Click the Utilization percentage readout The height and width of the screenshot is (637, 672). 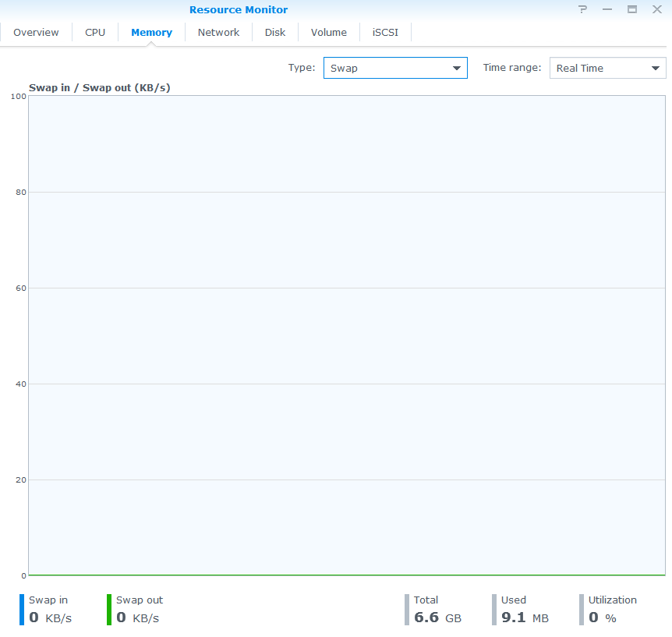tap(611, 610)
